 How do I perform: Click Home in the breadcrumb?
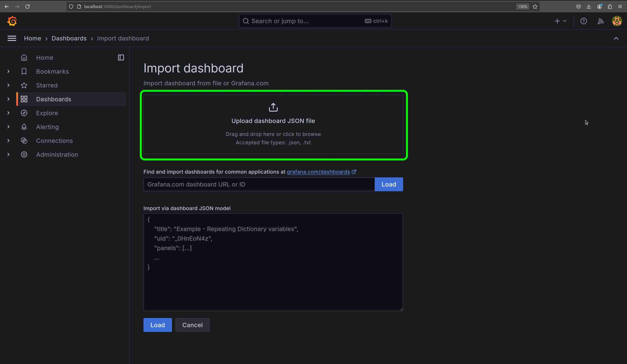point(33,38)
